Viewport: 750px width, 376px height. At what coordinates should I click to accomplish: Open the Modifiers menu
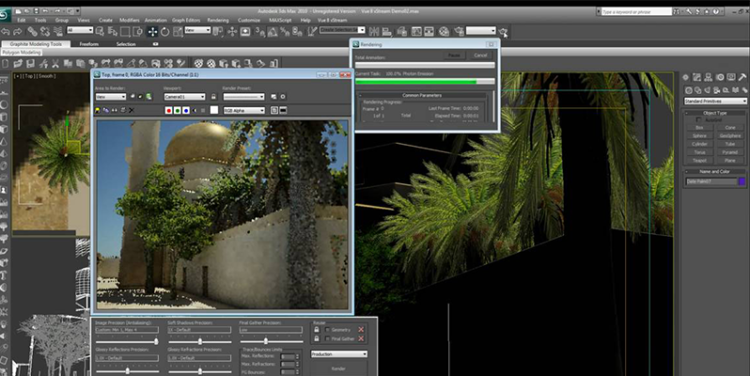[129, 20]
